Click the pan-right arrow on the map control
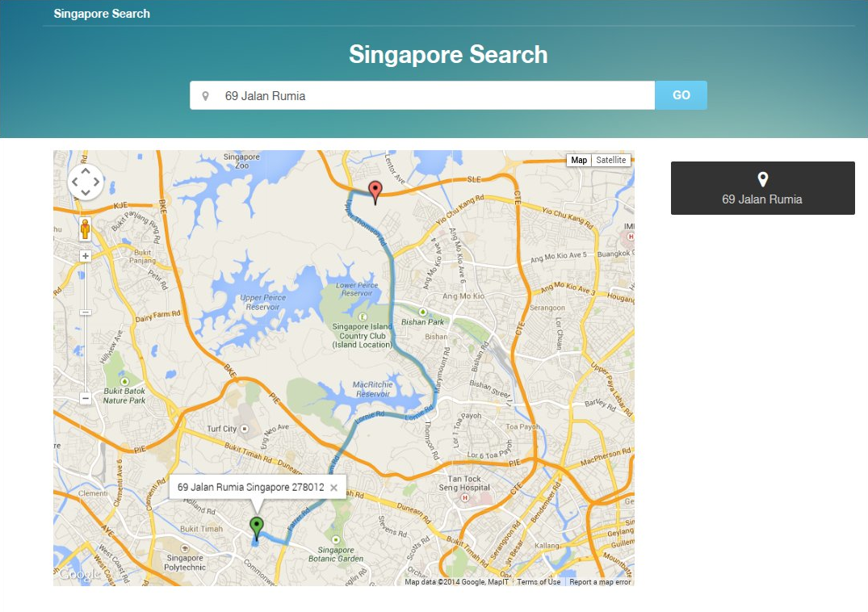 pos(96,182)
